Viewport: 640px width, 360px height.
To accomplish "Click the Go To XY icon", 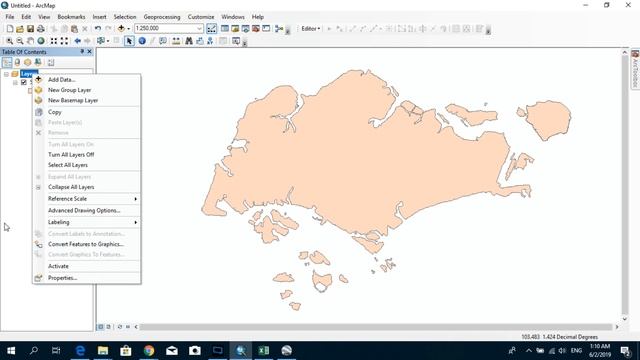I will coord(210,41).
